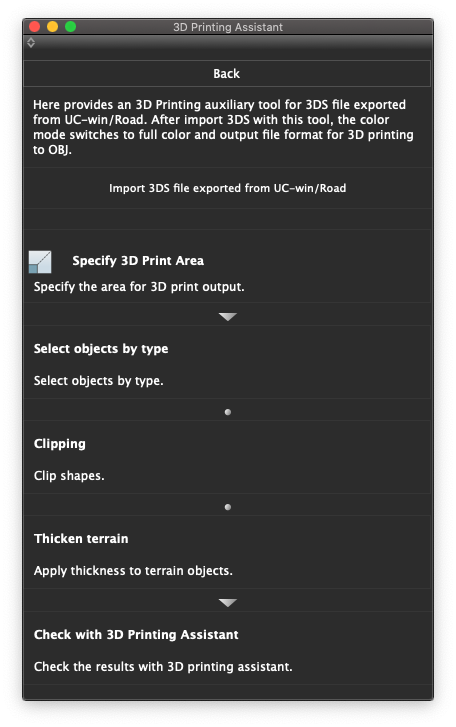Click the up-down stepper arrows under the title bar
This screenshot has height=727, width=456.
pyautogui.click(x=31, y=43)
